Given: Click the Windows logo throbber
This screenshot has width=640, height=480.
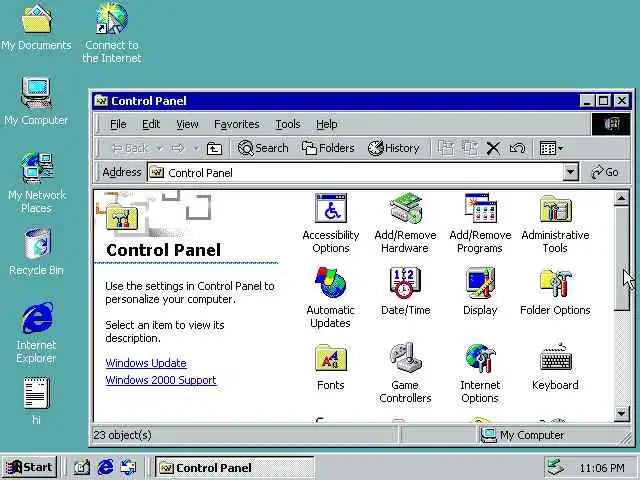Looking at the screenshot, I should (x=611, y=124).
